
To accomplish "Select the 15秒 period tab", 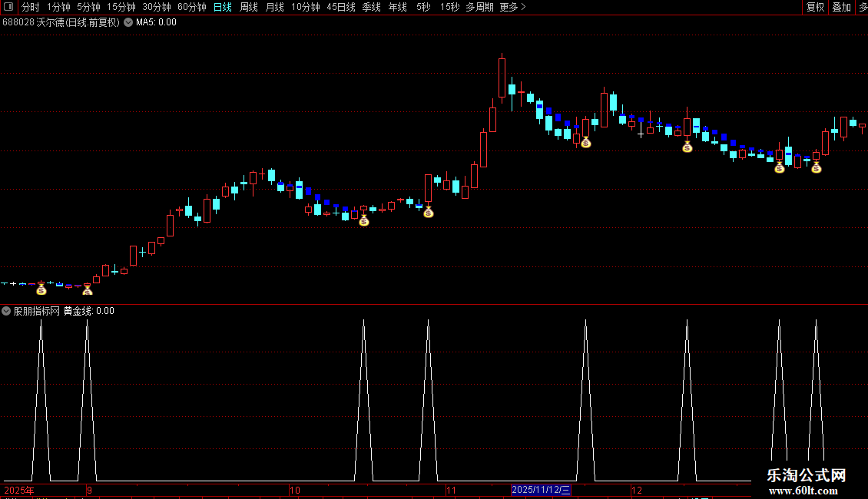I will click(449, 7).
